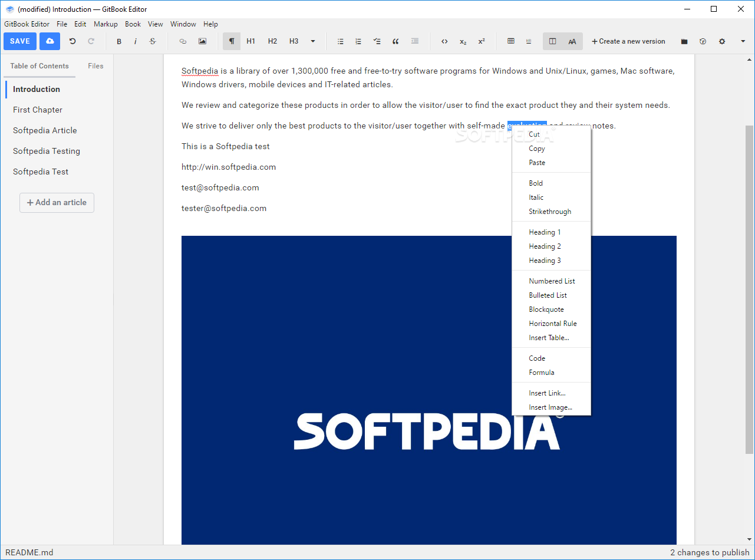
Task: Click the subscript toolbar icon
Action: click(463, 41)
